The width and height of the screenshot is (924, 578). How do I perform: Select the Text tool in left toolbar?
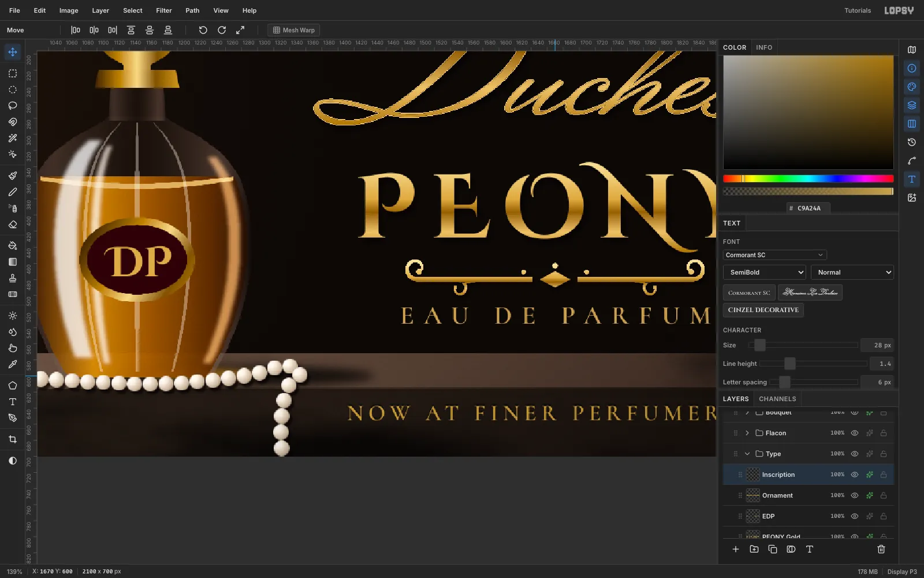13,402
